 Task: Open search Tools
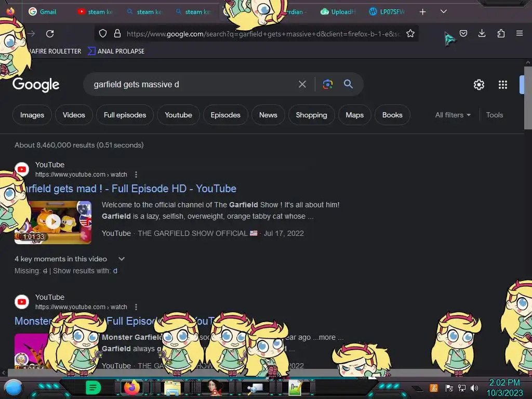pyautogui.click(x=495, y=115)
